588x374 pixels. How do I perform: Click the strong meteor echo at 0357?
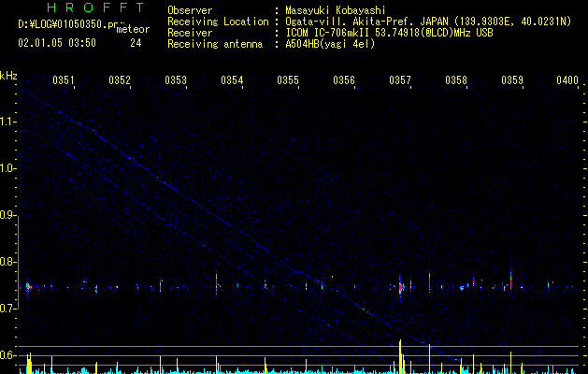click(401, 287)
